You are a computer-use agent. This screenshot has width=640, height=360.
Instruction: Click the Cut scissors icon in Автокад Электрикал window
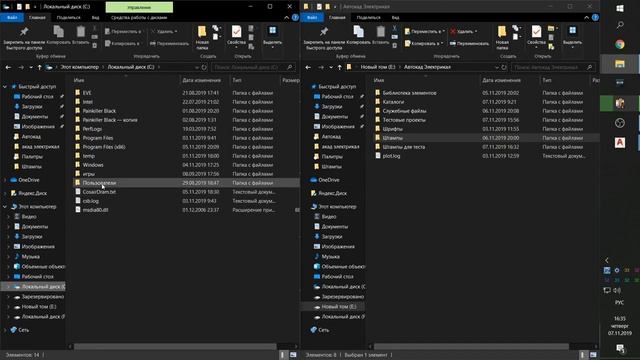point(394,29)
